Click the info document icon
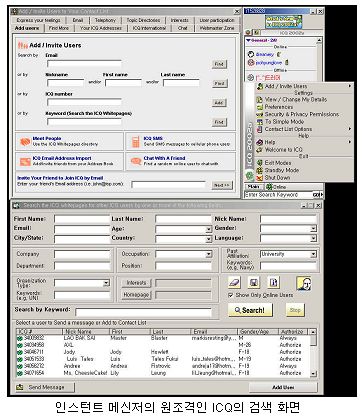This screenshot has height=420, width=362. point(274,283)
